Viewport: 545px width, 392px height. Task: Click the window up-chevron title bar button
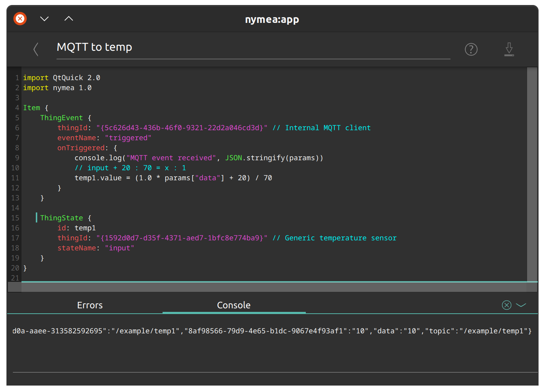[x=69, y=19]
